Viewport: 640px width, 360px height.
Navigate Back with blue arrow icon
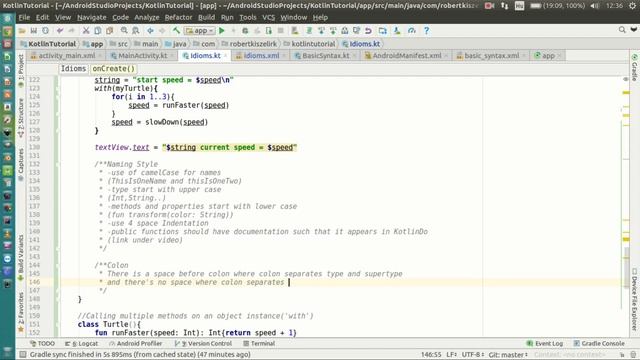150,31
